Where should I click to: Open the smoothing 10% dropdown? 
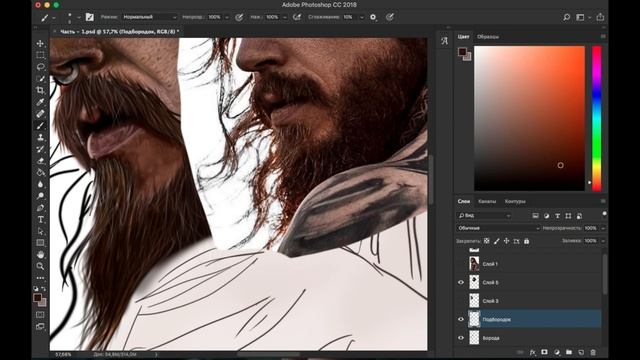pos(361,17)
